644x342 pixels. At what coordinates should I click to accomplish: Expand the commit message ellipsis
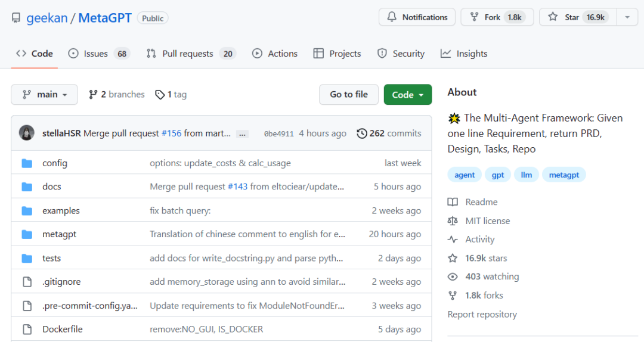[x=242, y=134]
